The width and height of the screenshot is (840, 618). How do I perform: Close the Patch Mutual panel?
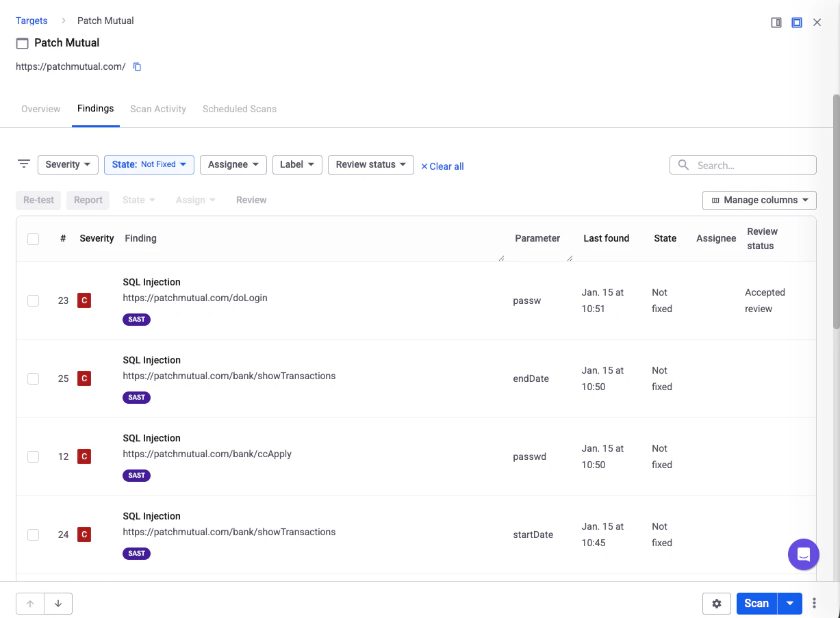[x=817, y=23]
